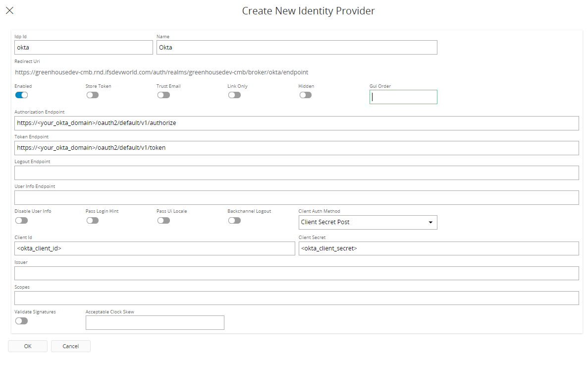Toggle the Hidden switch
The height and width of the screenshot is (368, 588).
305,95
